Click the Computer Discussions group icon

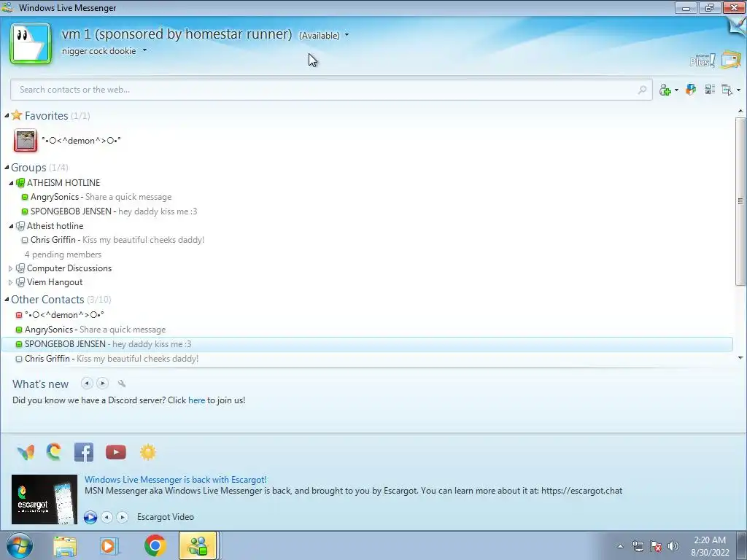[x=20, y=268]
